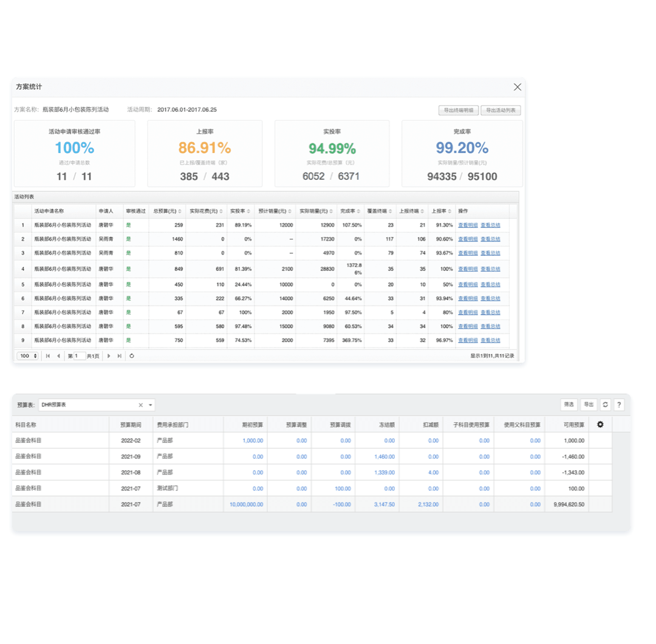Screen dimensions: 656x644
Task: Click the 导出活动列表 button
Action: (x=501, y=110)
